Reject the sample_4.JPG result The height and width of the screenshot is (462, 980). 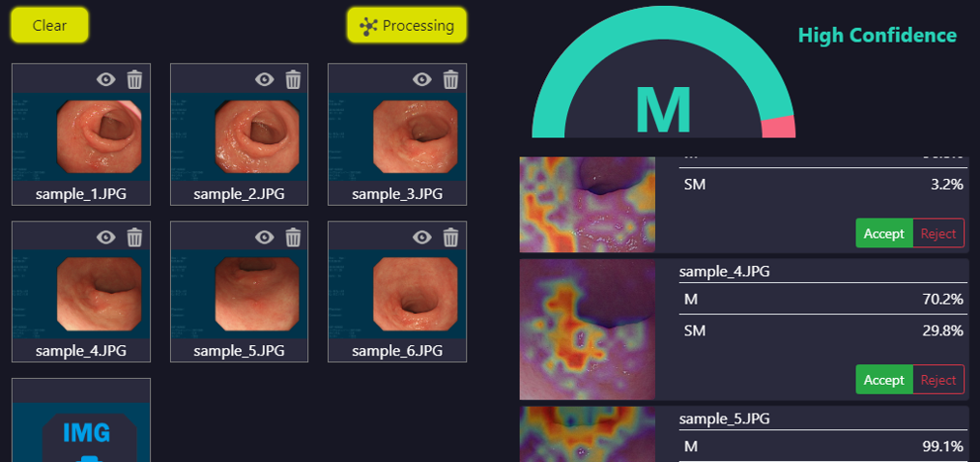[938, 380]
